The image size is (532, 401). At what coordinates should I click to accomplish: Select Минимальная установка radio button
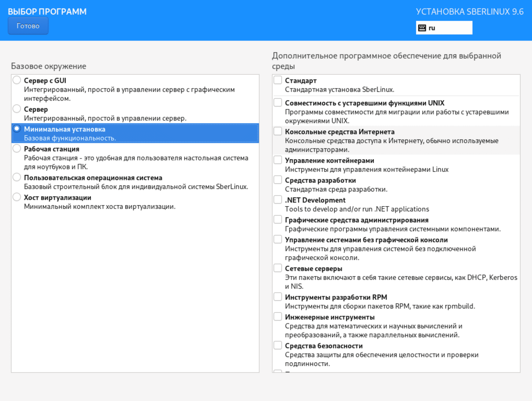pyautogui.click(x=17, y=129)
